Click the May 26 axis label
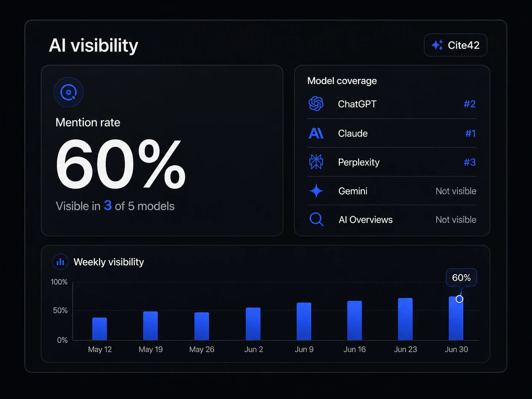The width and height of the screenshot is (532, 399). pos(202,349)
